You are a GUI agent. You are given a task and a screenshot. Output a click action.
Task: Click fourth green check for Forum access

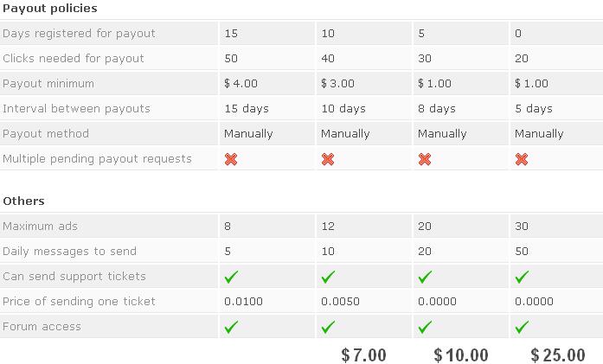tap(522, 327)
